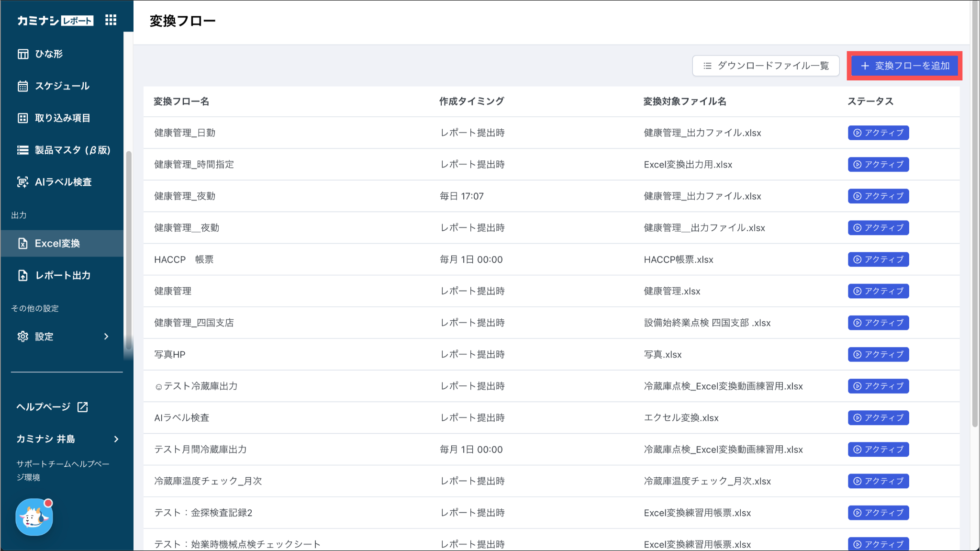
Task: Toggle アクティブ status for 写真HP row
Action: coord(878,354)
